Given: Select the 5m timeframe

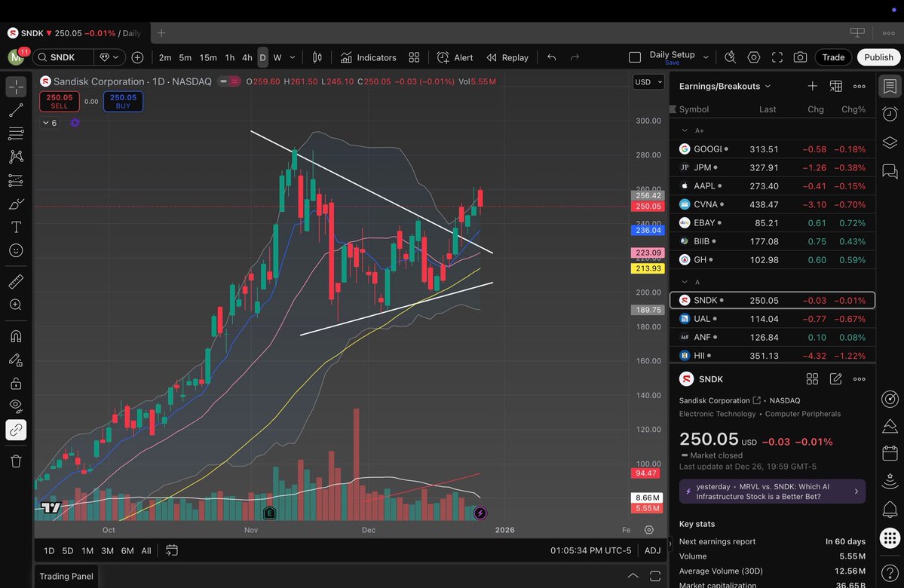Looking at the screenshot, I should (x=185, y=57).
